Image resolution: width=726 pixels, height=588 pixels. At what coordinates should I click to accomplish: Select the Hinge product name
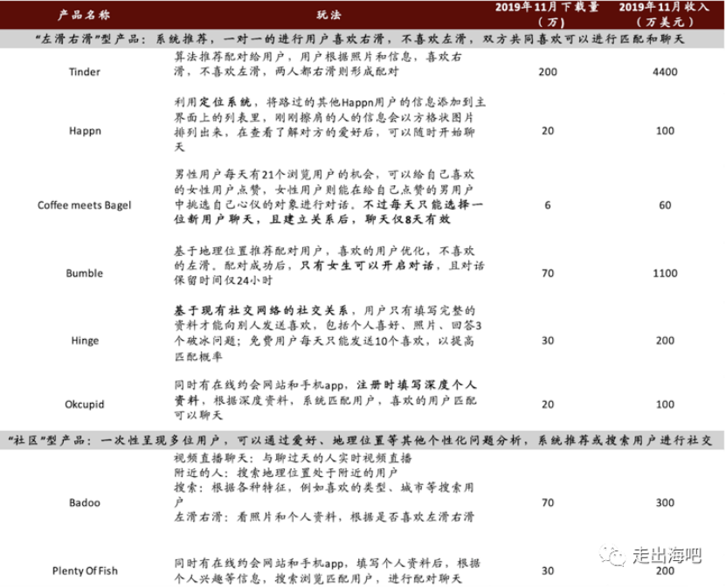click(x=85, y=341)
